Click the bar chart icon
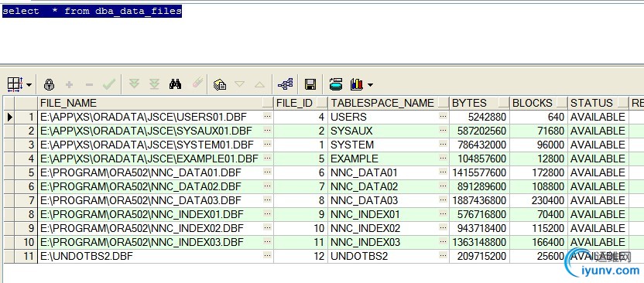 357,84
